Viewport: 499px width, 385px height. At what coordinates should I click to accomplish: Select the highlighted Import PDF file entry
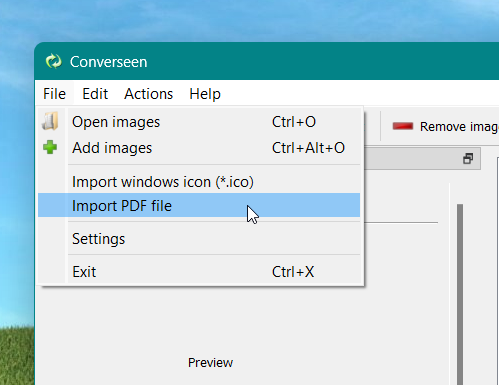tap(199, 205)
